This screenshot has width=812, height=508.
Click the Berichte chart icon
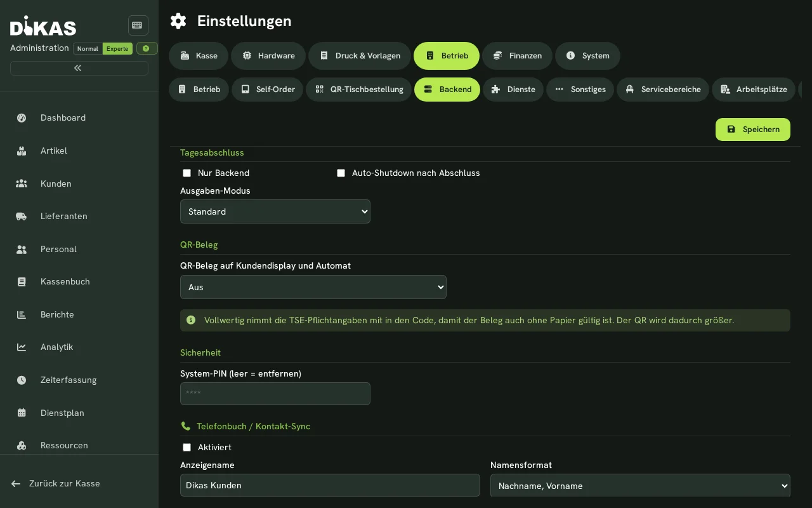click(22, 315)
